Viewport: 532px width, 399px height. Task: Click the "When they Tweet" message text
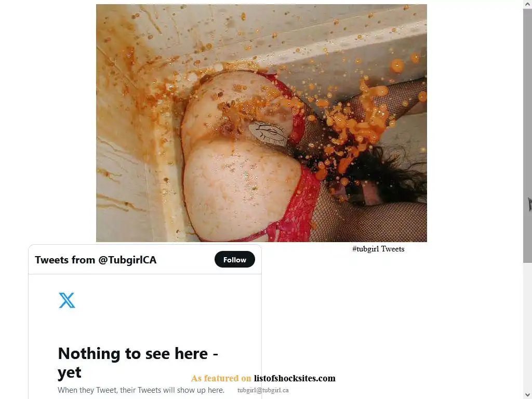[x=141, y=390]
